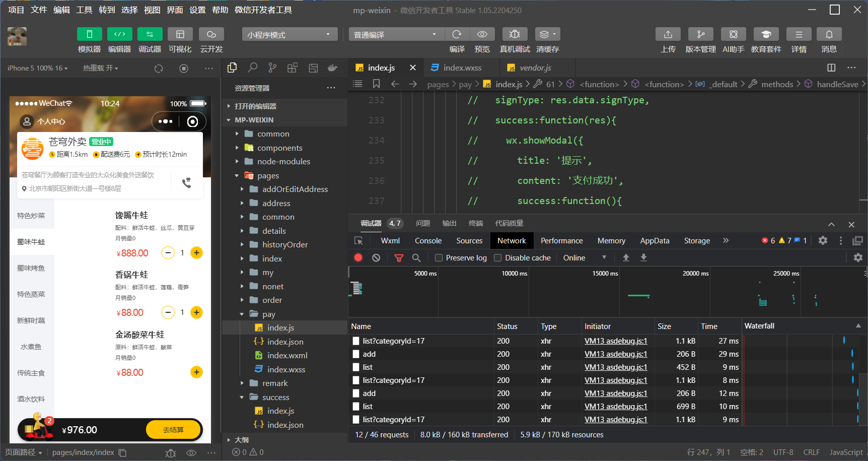Switch to Console tab in DevTools
The height and width of the screenshot is (461, 868).
[428, 241]
